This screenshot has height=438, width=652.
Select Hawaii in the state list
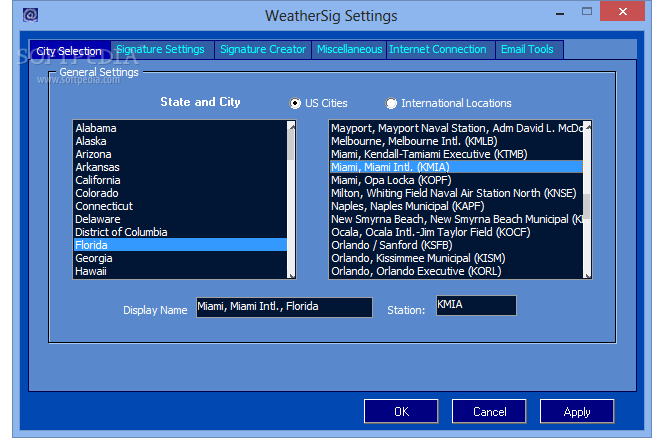[180, 271]
